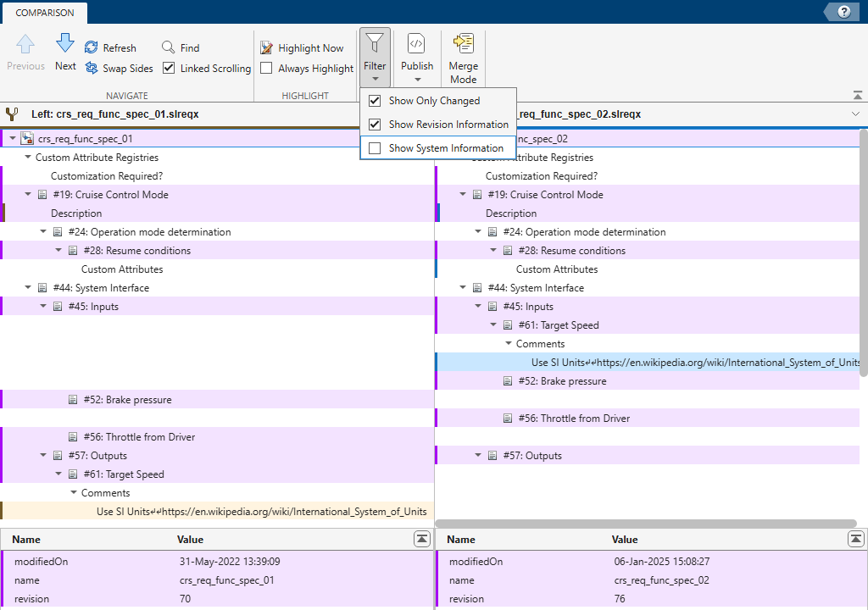Enable the Always Highlight checkbox
This screenshot has width=868, height=610.
click(266, 68)
